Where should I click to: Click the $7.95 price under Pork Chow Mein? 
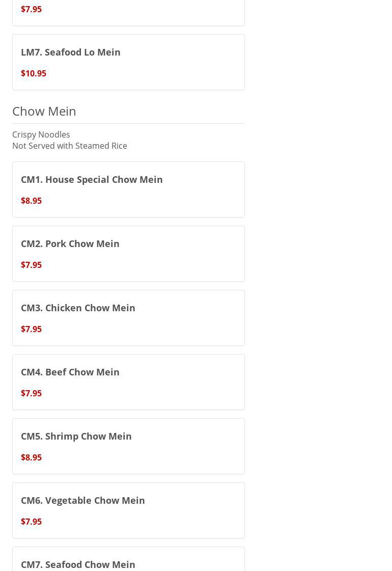pos(31,265)
